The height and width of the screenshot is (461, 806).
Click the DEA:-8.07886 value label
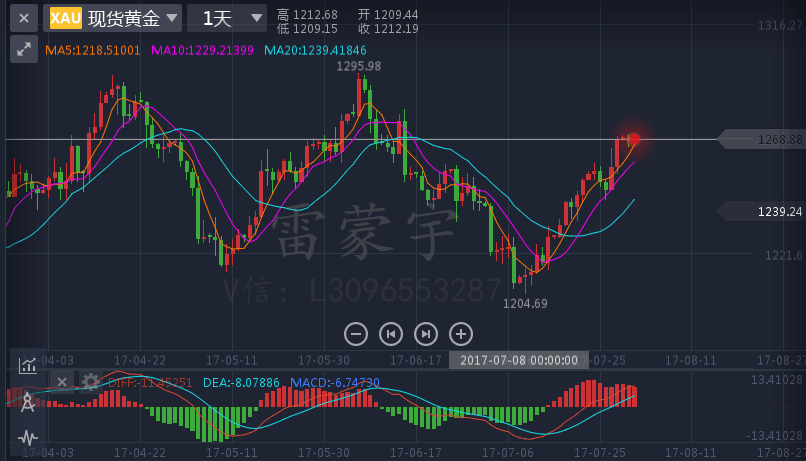241,383
